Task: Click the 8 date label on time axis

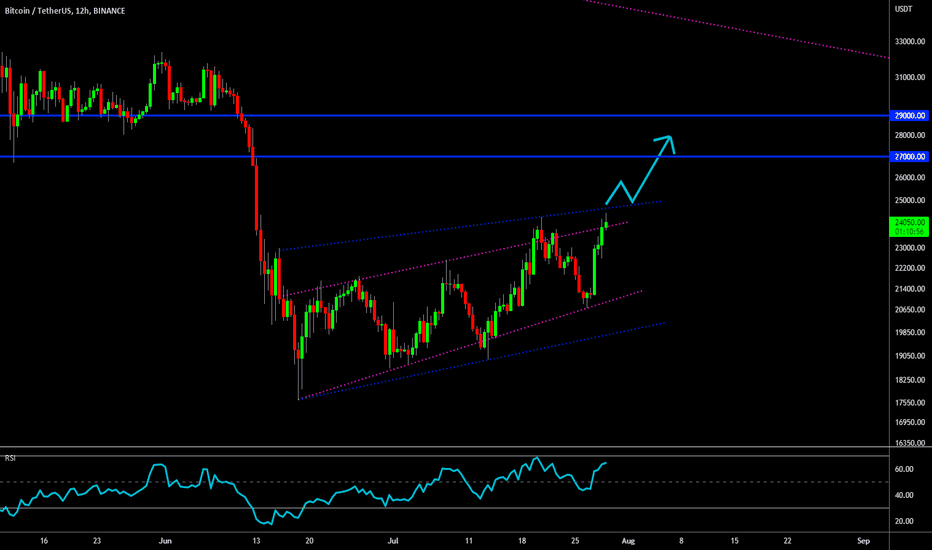Action: pyautogui.click(x=681, y=541)
